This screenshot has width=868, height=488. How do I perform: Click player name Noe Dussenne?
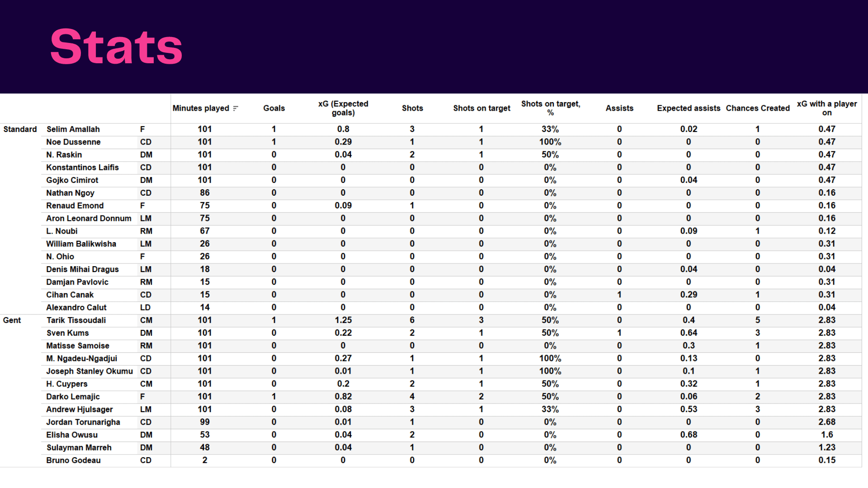coord(73,142)
